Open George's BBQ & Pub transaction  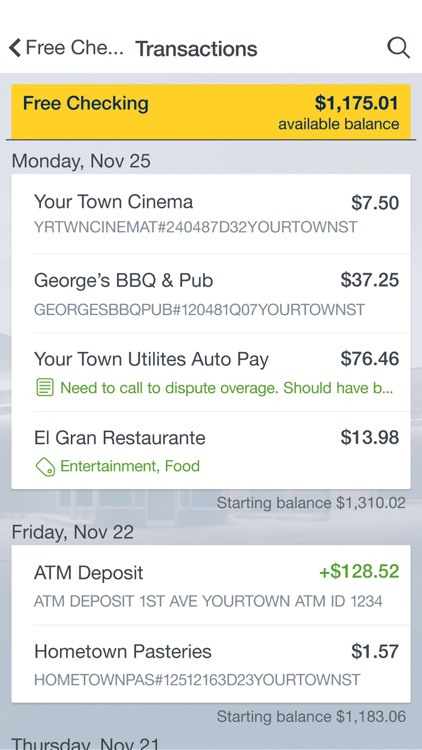211,293
